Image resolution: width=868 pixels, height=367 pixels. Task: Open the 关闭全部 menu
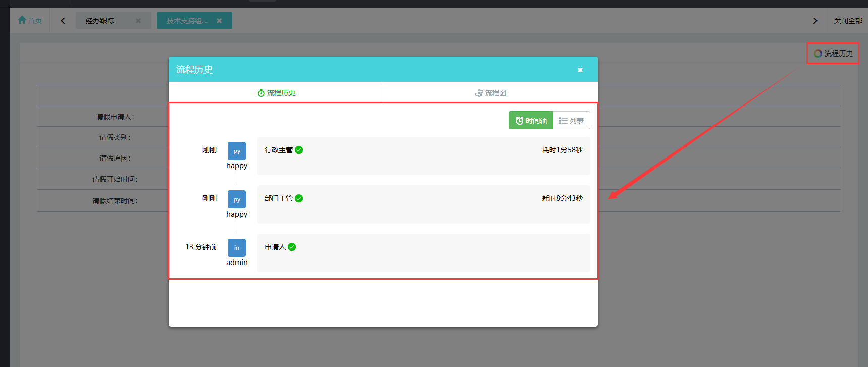(848, 21)
